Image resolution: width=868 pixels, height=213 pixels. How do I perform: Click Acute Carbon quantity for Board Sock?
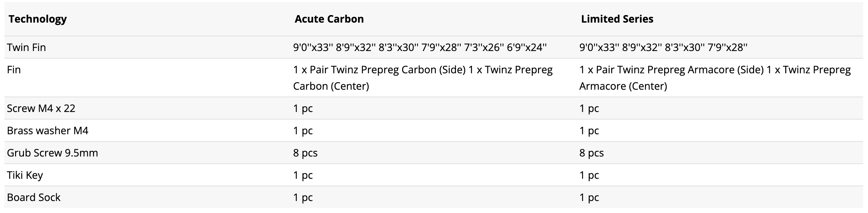[303, 197]
